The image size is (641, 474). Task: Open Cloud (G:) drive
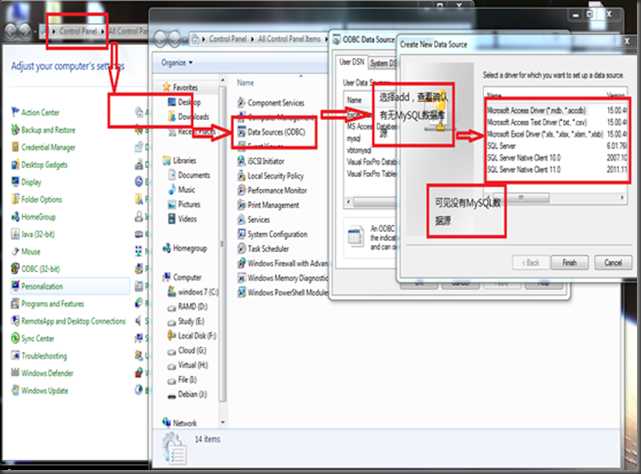tap(187, 350)
